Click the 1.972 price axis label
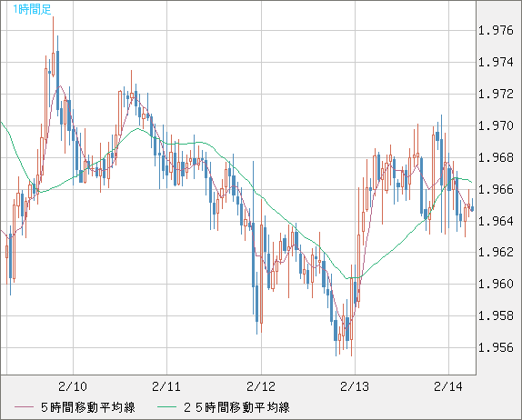522x420 pixels. point(496,94)
